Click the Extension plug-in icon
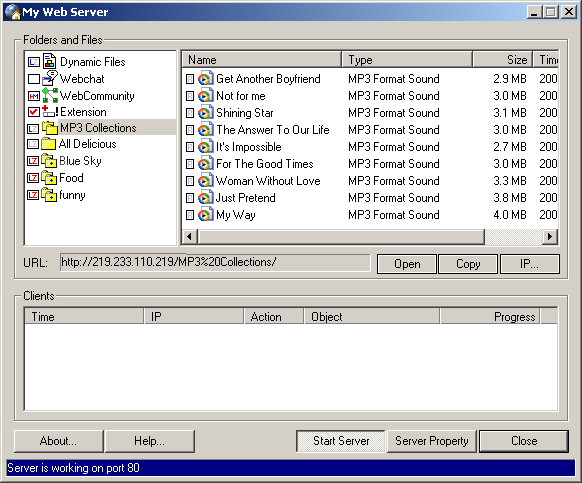This screenshot has height=483, width=582. tap(49, 112)
